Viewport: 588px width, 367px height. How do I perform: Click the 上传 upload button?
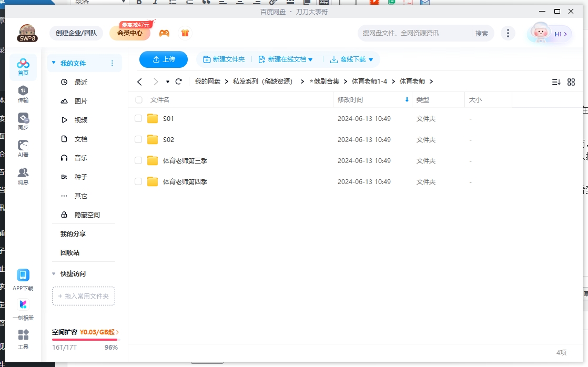[x=164, y=59]
